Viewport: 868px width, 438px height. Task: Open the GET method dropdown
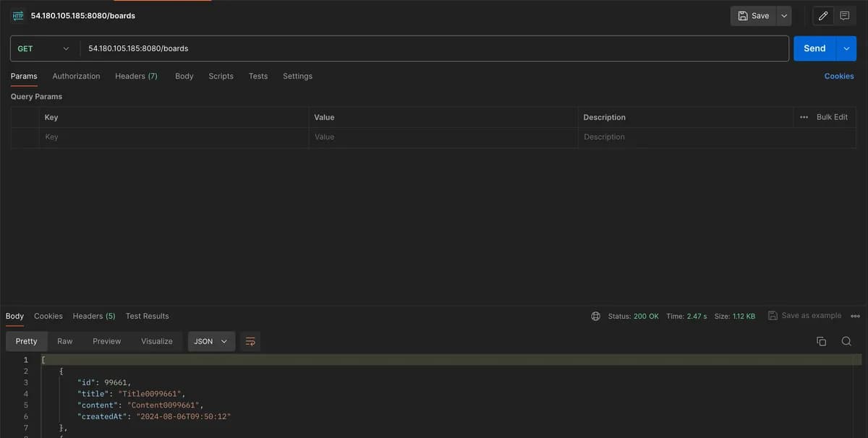(x=43, y=48)
